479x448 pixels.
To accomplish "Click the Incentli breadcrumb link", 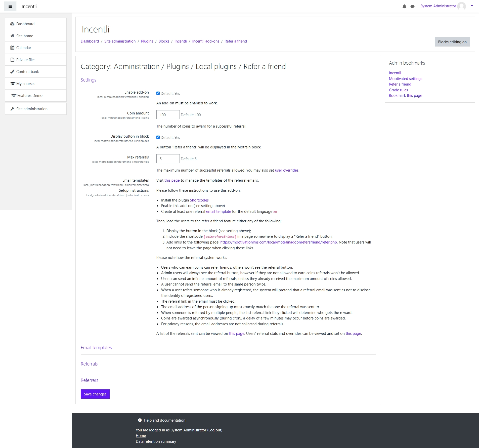I will coord(181,41).
